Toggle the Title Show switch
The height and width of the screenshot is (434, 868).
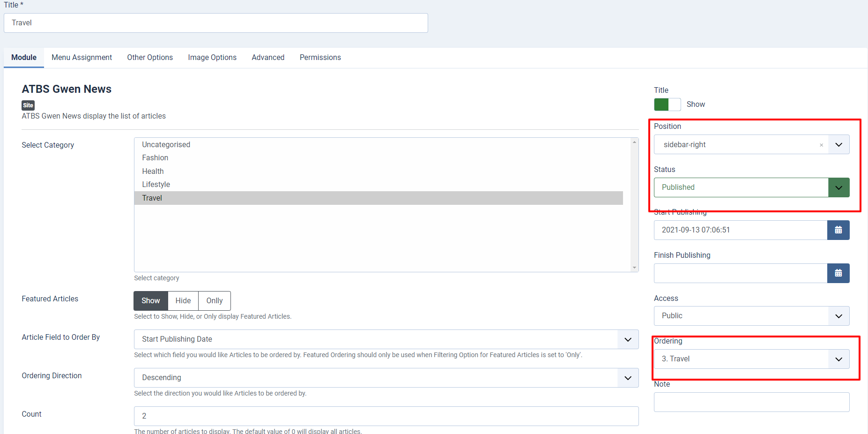click(x=667, y=105)
